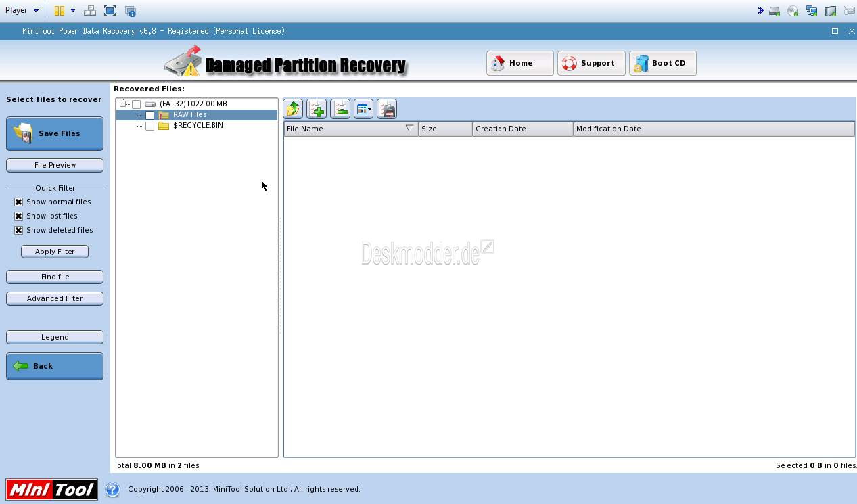This screenshot has height=504, width=857.
Task: Click Save Files
Action: click(x=55, y=133)
